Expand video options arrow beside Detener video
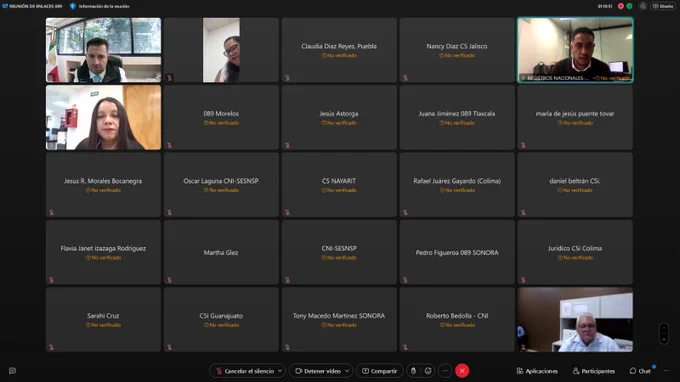 click(347, 371)
